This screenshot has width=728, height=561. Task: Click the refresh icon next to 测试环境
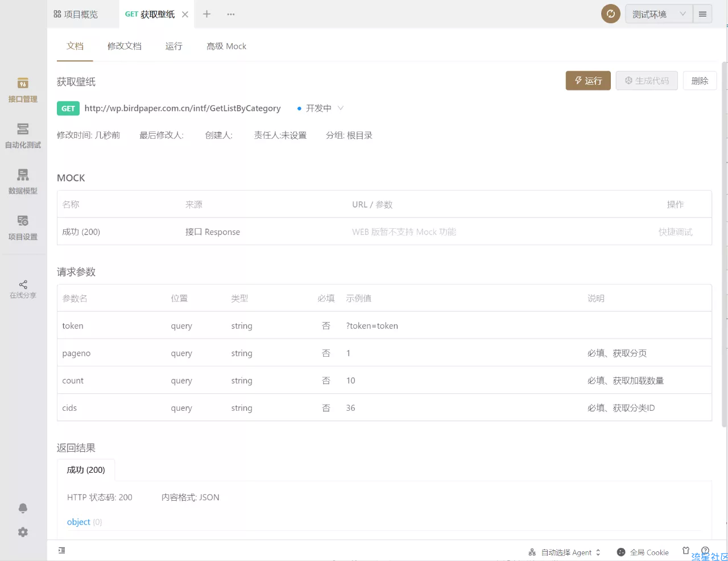point(611,14)
